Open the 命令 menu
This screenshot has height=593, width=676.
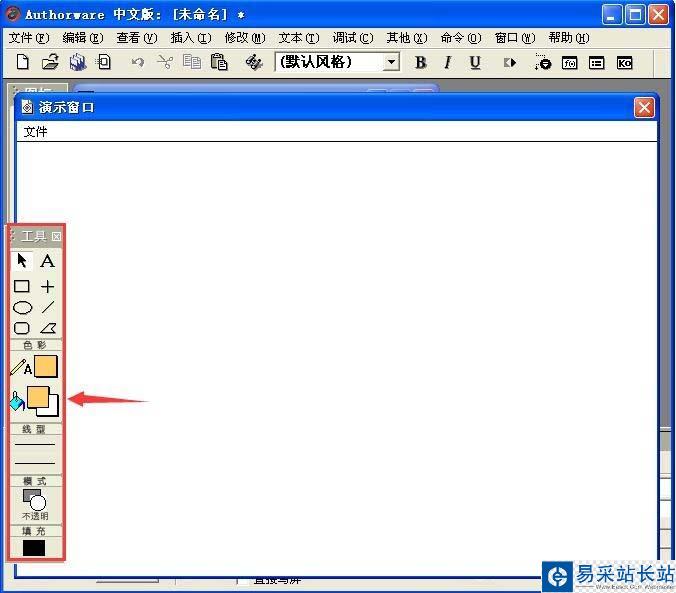coord(461,38)
